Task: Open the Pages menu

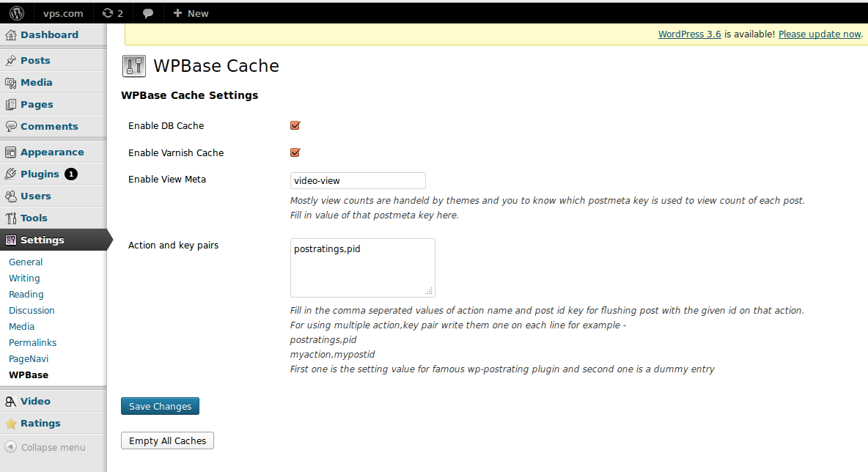Action: click(x=37, y=105)
